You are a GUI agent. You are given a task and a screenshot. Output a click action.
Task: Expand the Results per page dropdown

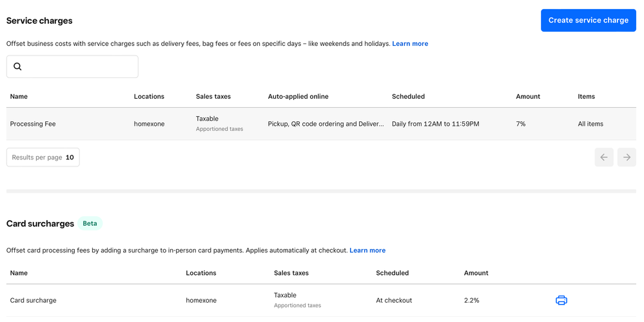point(43,157)
